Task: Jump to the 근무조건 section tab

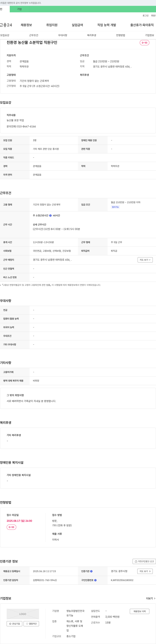Action: 33,35
